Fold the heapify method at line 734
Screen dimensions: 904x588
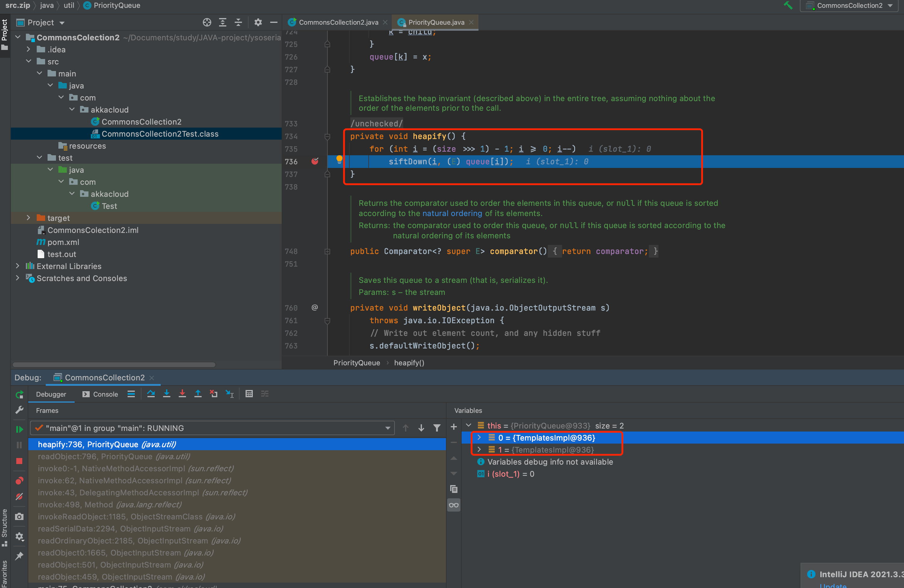coord(327,136)
